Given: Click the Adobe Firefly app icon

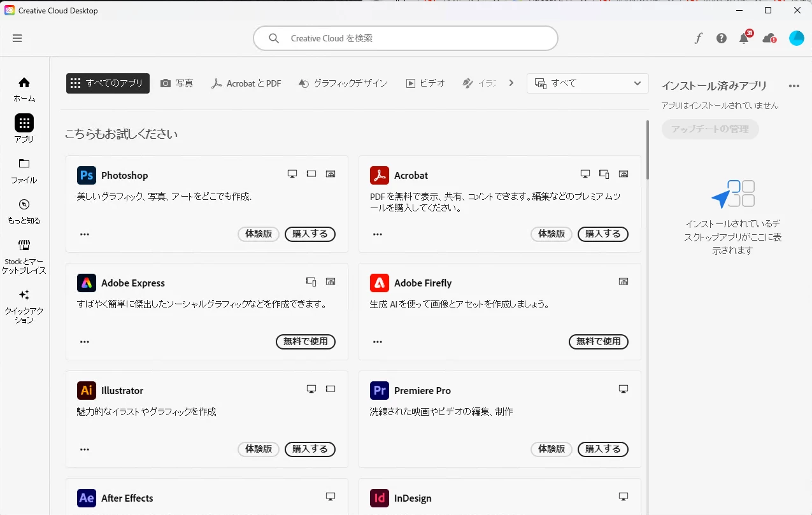Looking at the screenshot, I should [380, 283].
